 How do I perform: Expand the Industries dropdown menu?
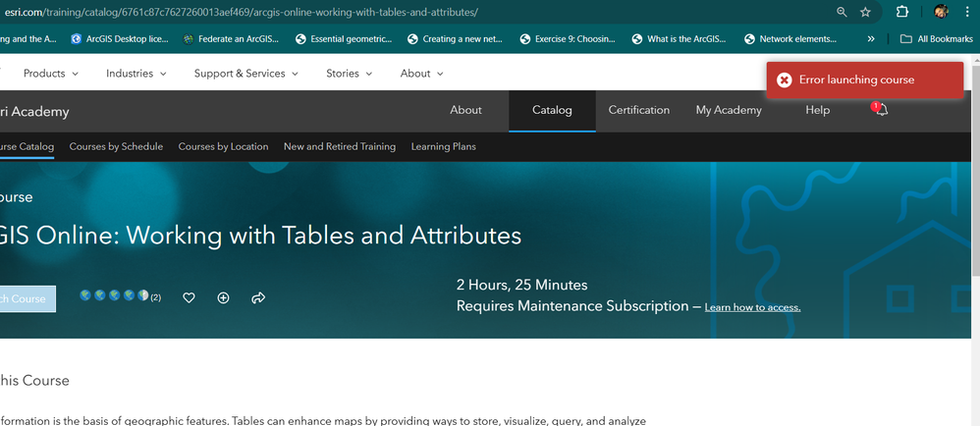(136, 73)
